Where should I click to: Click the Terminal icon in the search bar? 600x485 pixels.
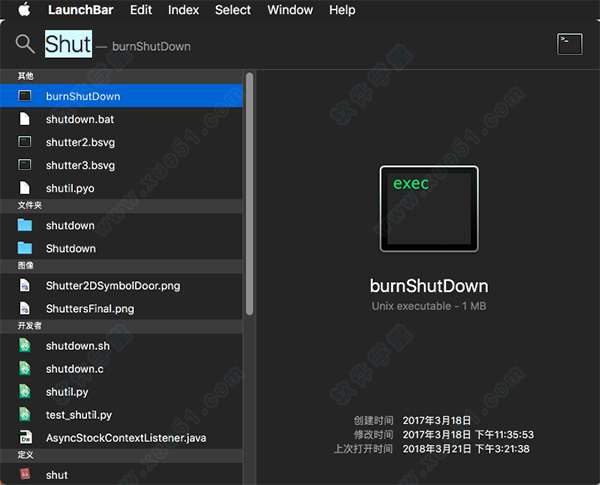click(570, 44)
